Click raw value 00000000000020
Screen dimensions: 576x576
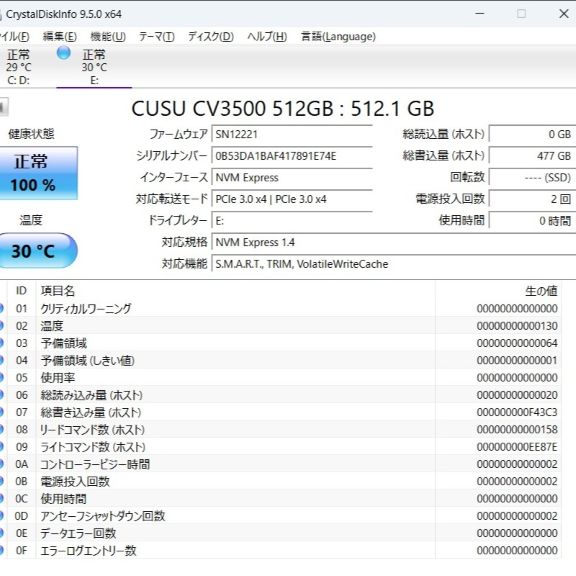(517, 395)
